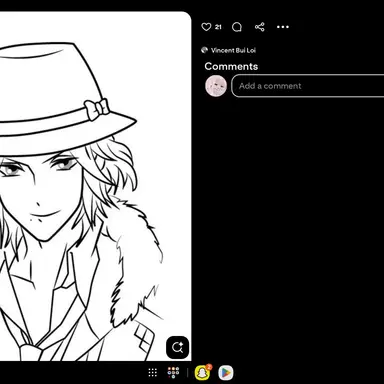Launch Google Play Store from taskbar
The image size is (384, 384).
click(226, 373)
